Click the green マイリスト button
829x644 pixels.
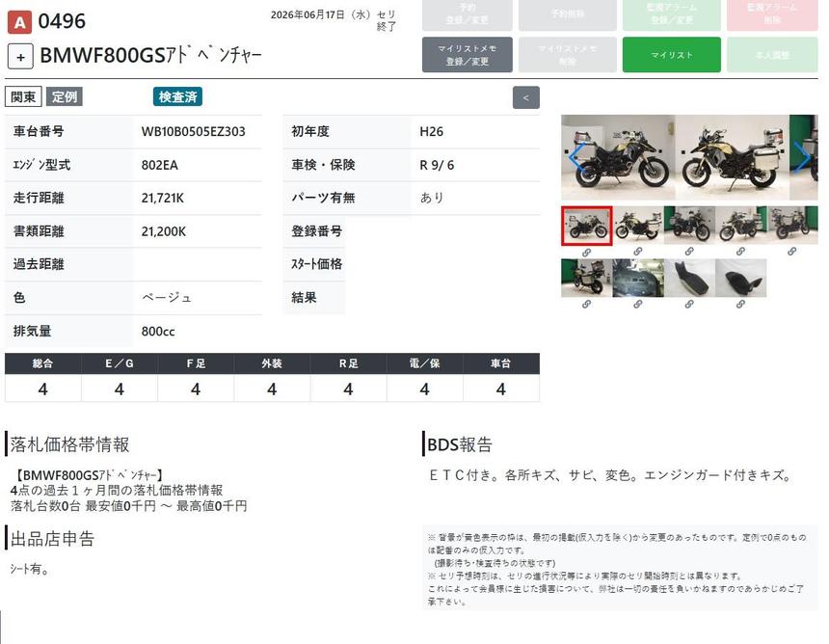672,54
